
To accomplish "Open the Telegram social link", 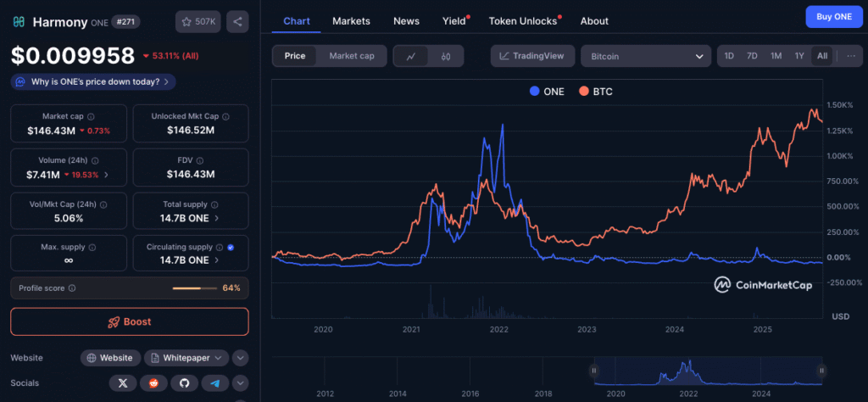I will click(x=214, y=382).
